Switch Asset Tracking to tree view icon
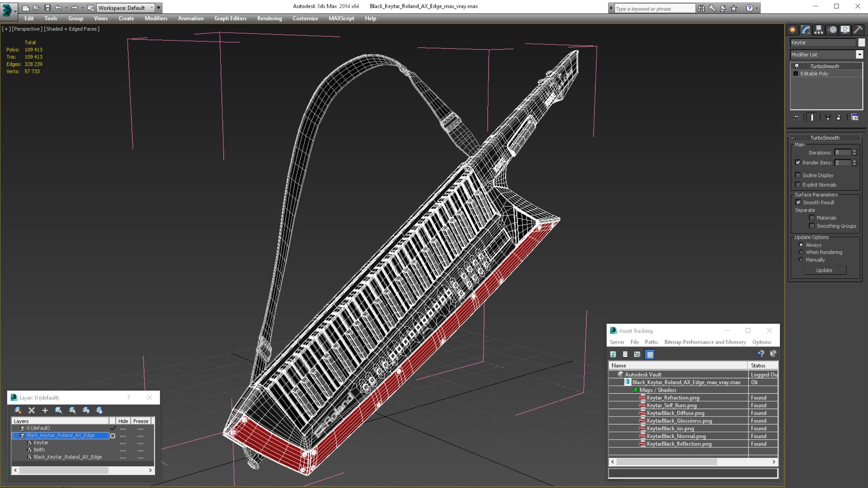Image resolution: width=868 pixels, height=488 pixels. (x=637, y=354)
